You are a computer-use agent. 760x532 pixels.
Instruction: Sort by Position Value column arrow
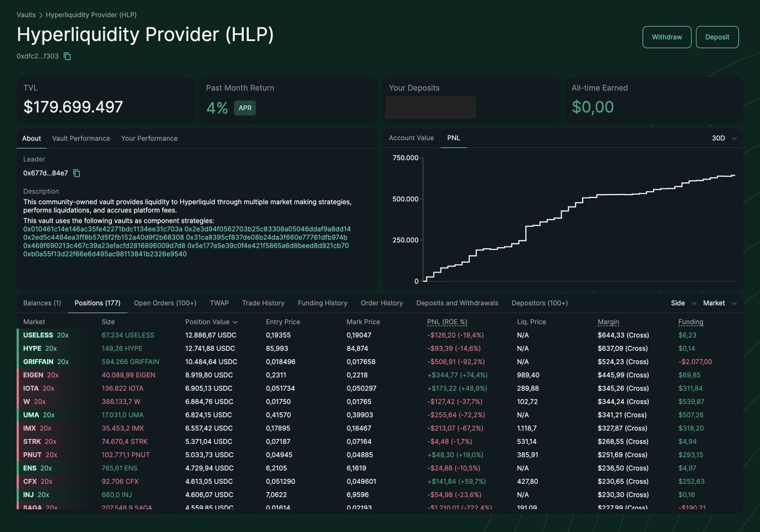tap(236, 322)
